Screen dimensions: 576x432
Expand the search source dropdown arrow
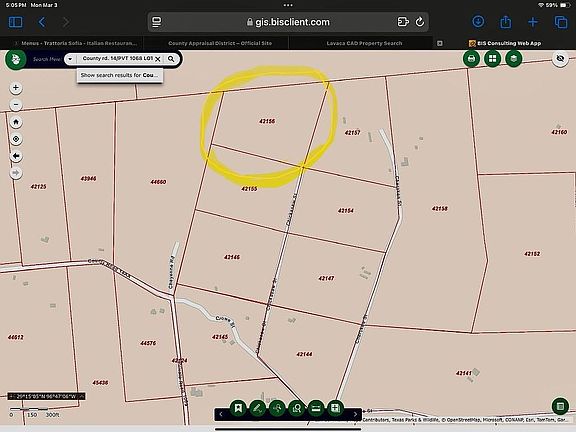[70, 59]
